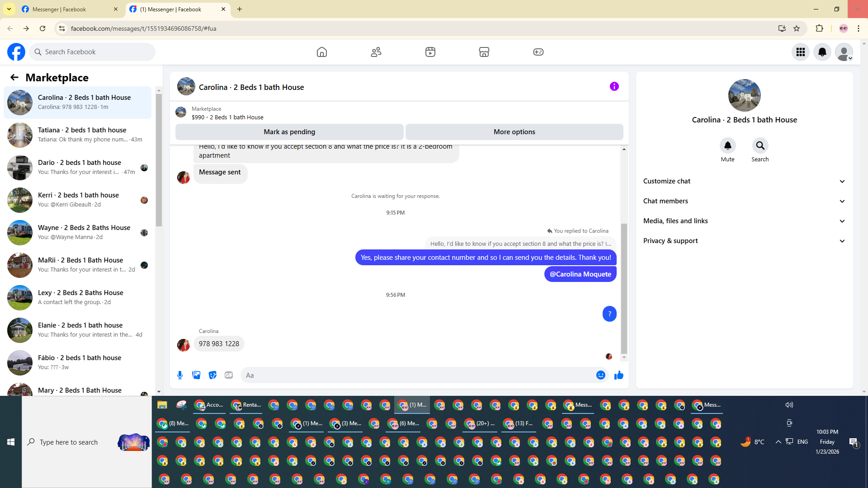868x488 pixels.
Task: Open the sticker picker icon
Action: click(212, 375)
